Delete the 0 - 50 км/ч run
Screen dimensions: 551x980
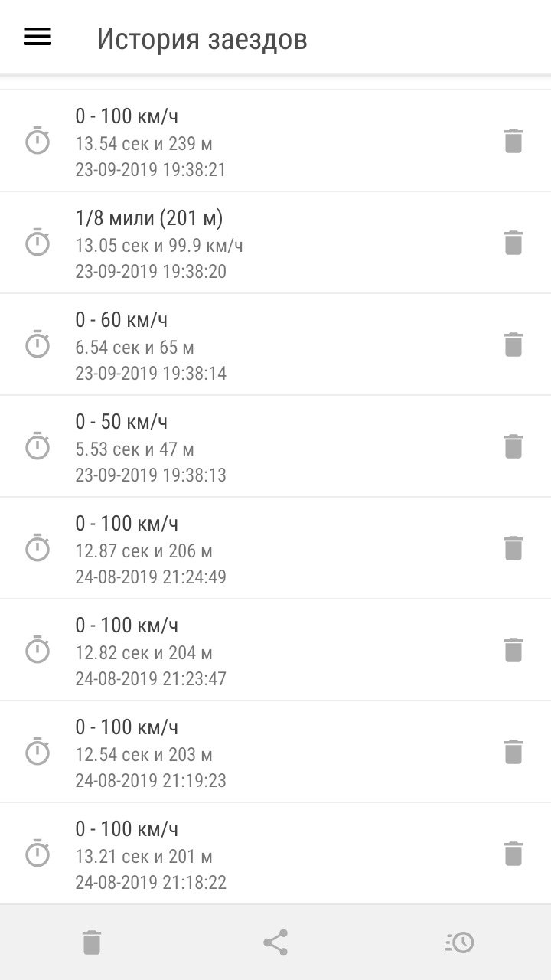513,446
